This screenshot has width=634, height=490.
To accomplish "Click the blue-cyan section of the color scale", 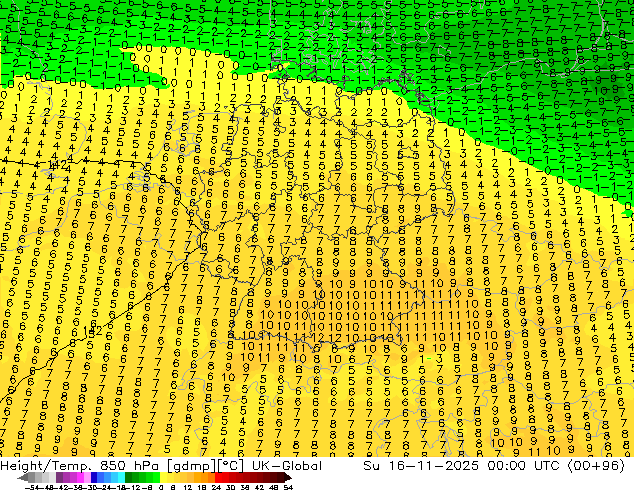I will pos(108,478).
